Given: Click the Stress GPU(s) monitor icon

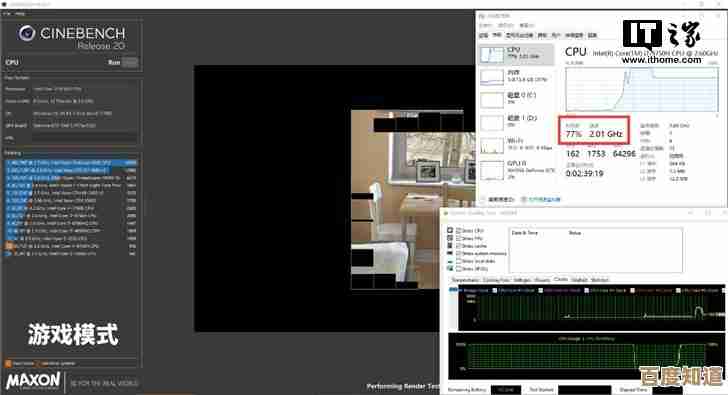Looking at the screenshot, I should 450,268.
